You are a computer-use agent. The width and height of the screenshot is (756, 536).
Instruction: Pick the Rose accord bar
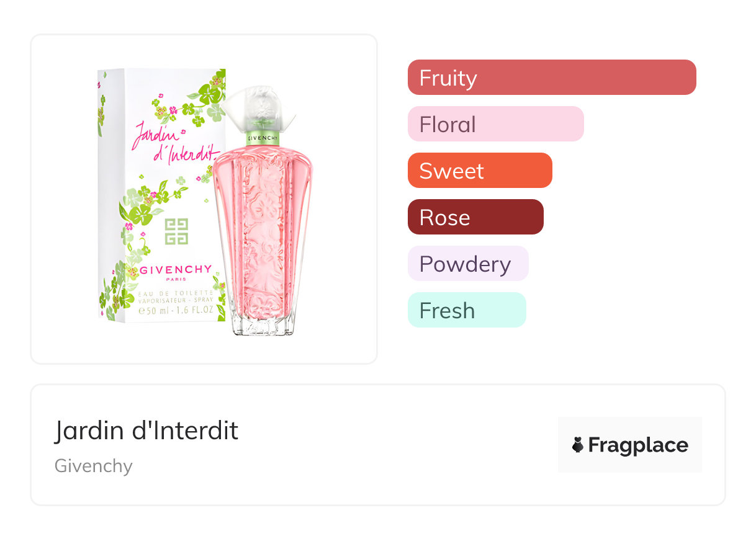tap(475, 217)
